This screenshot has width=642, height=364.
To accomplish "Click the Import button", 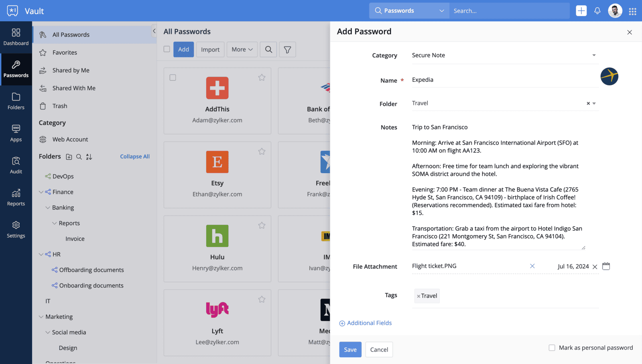I will tap(210, 49).
